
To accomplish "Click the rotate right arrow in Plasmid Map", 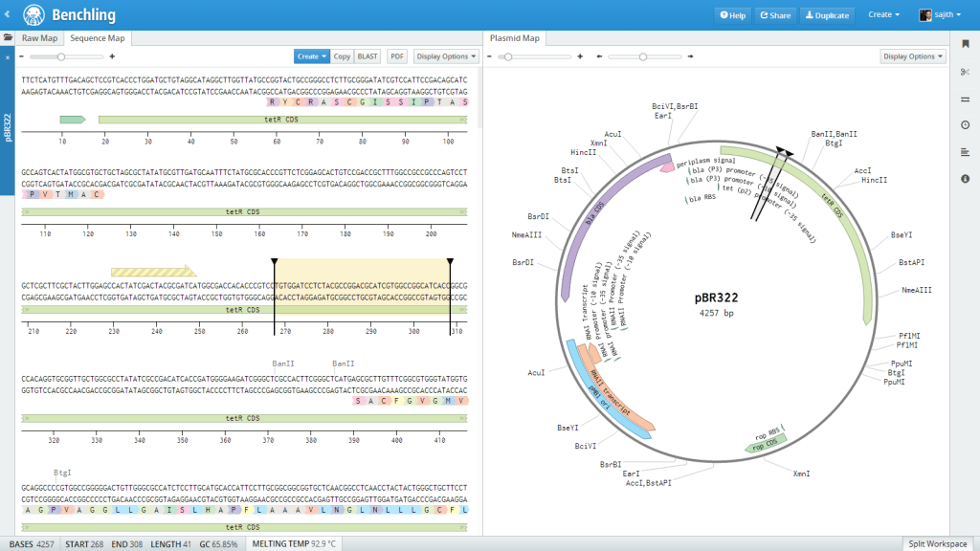I will click(688, 56).
